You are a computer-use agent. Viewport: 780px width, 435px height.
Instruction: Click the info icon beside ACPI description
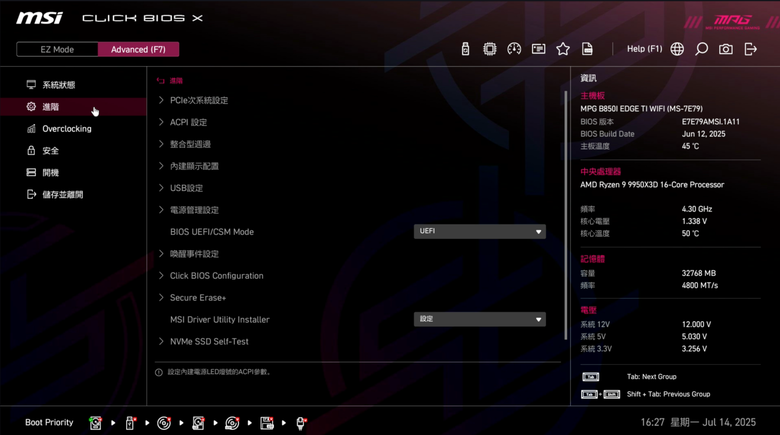tap(159, 372)
